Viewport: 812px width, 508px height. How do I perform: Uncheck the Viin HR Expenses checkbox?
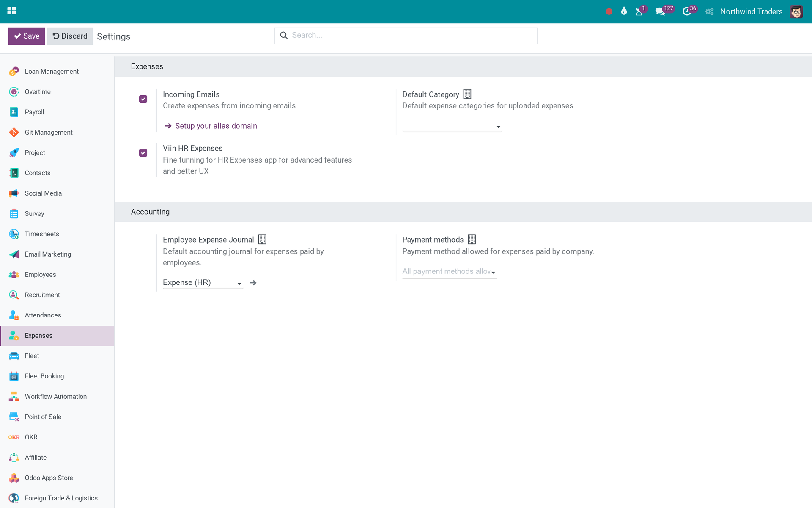coord(143,153)
